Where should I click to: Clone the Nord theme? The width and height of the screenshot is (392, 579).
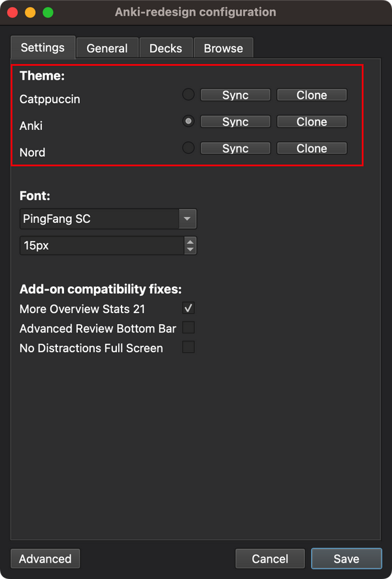coord(312,148)
